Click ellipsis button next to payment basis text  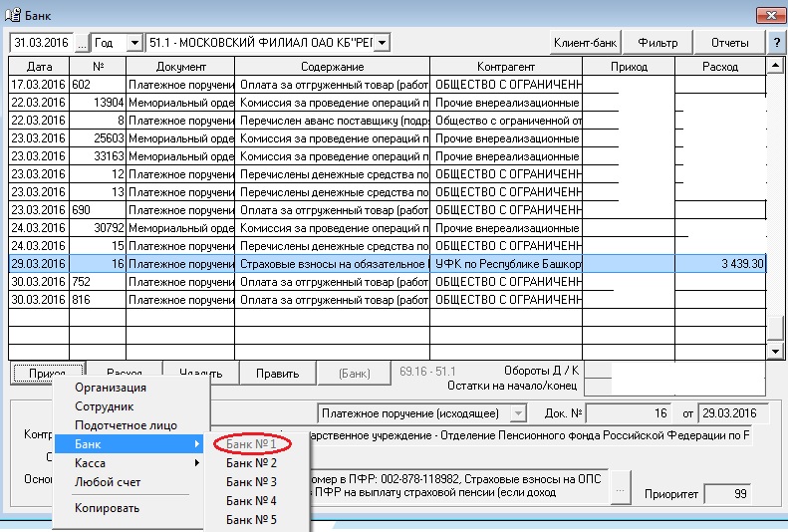(623, 491)
